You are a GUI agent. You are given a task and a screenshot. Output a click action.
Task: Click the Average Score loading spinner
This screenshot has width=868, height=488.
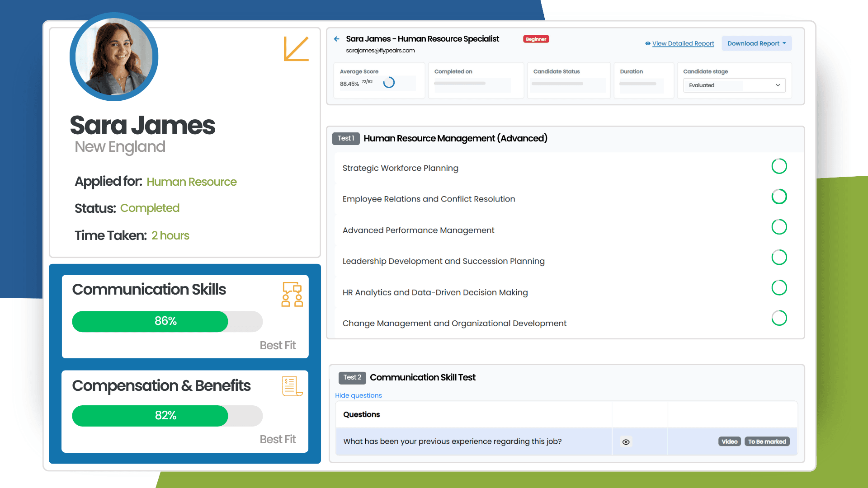point(389,83)
